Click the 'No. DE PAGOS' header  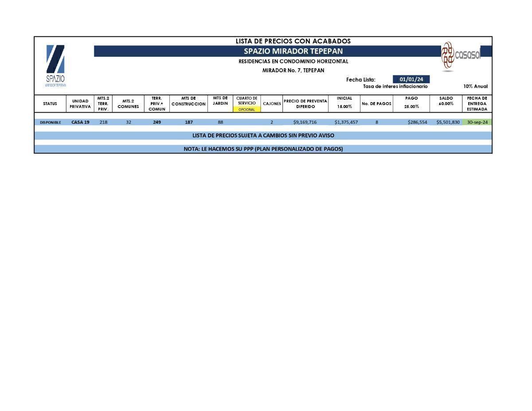pos(376,104)
